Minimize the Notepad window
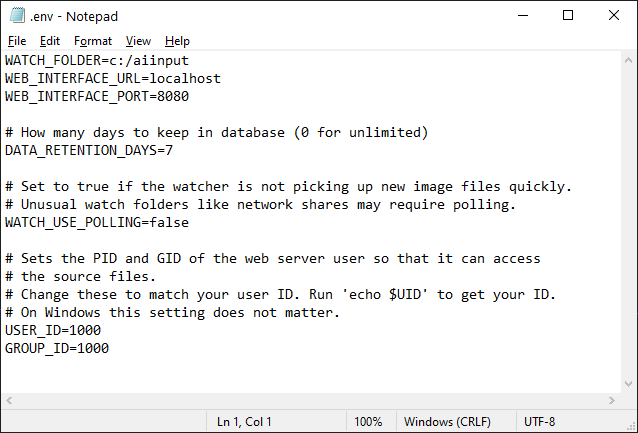 coord(523,15)
